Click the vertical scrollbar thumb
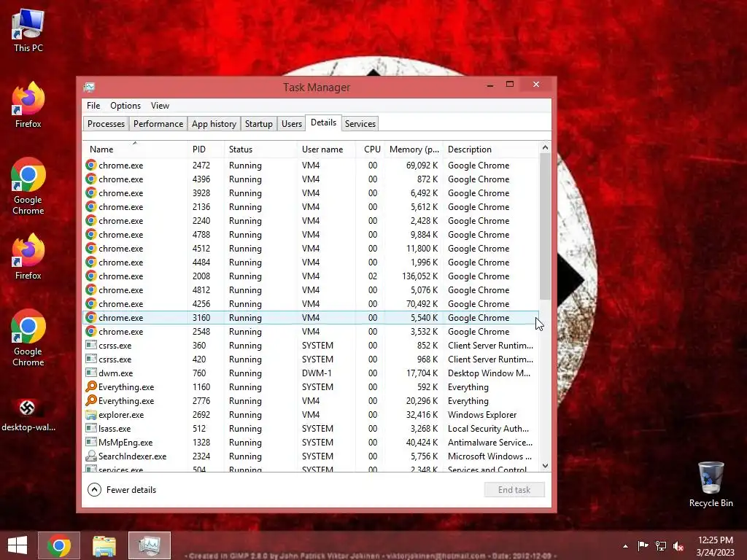Screen dimensions: 747x560 pyautogui.click(x=545, y=227)
